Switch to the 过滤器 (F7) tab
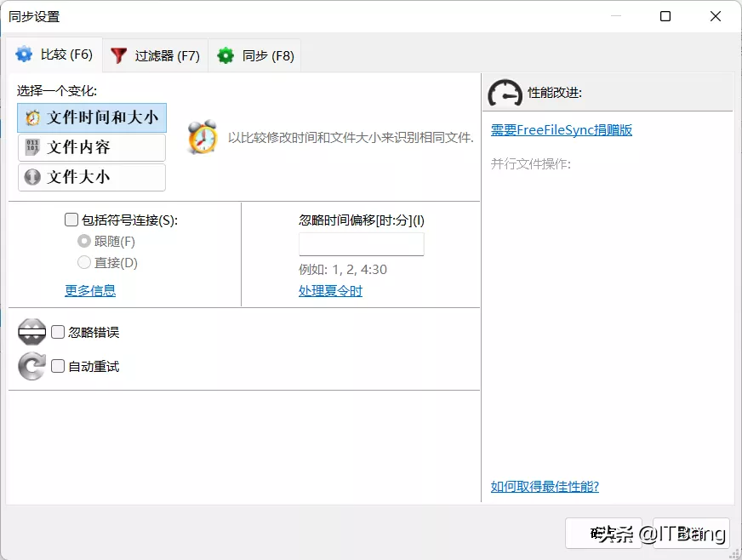 (x=157, y=56)
